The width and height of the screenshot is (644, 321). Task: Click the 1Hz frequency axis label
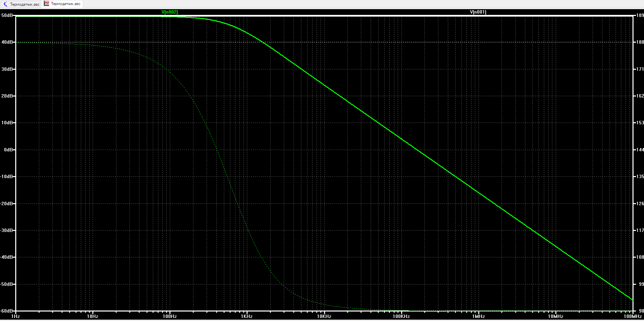[16, 317]
